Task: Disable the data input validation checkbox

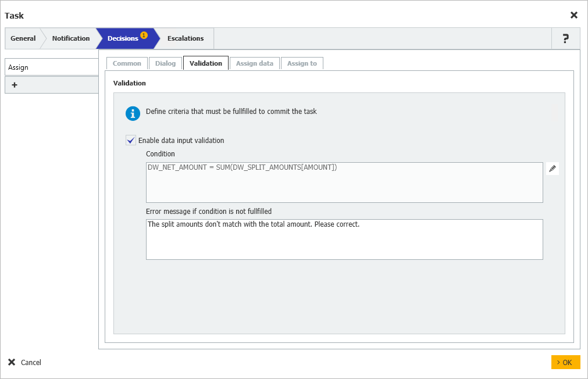Action: pos(131,140)
